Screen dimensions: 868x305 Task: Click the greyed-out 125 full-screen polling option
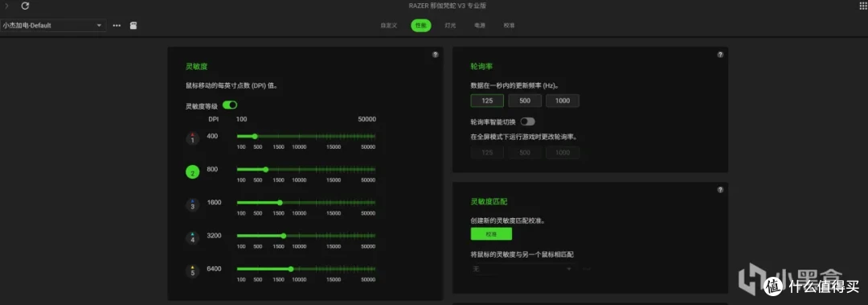(x=487, y=153)
